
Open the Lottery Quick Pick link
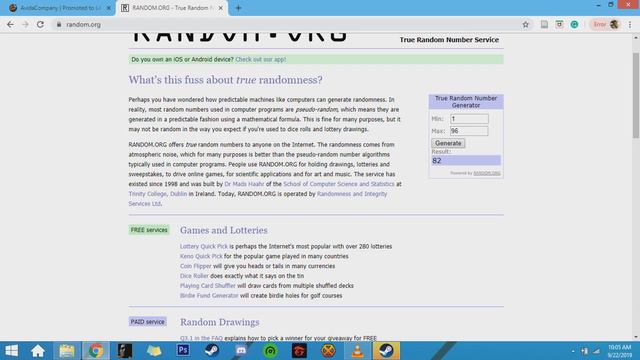pos(204,247)
